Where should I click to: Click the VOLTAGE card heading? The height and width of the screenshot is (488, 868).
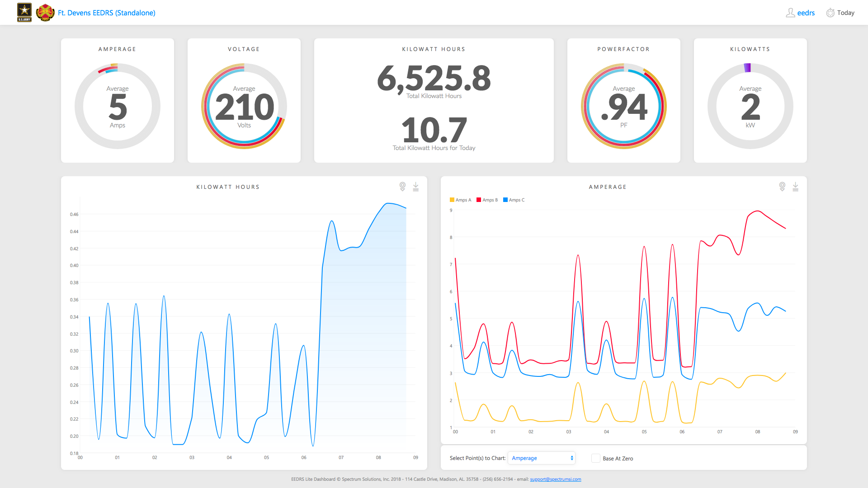244,49
